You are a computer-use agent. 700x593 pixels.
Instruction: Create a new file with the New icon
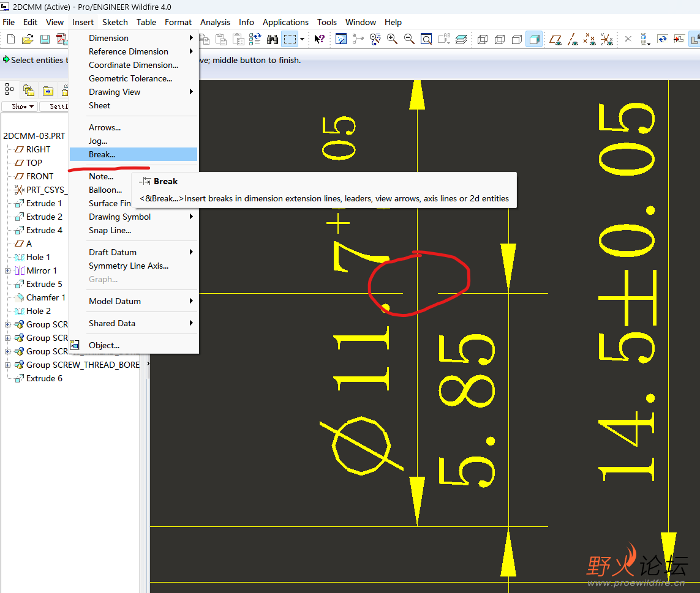(x=11, y=39)
